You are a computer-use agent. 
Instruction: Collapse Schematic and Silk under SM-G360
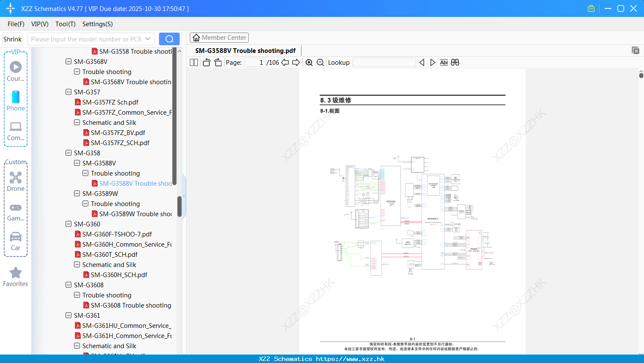[x=77, y=264]
